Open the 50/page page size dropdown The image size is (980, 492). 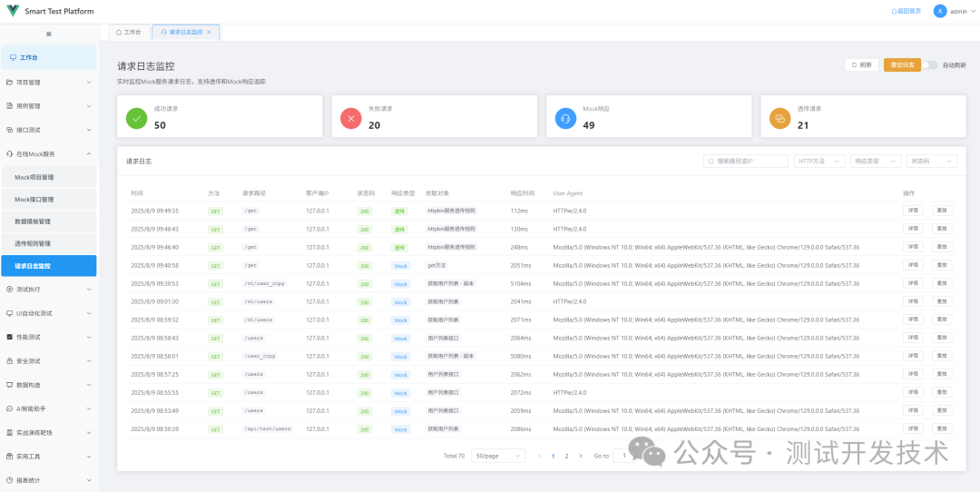(x=498, y=456)
